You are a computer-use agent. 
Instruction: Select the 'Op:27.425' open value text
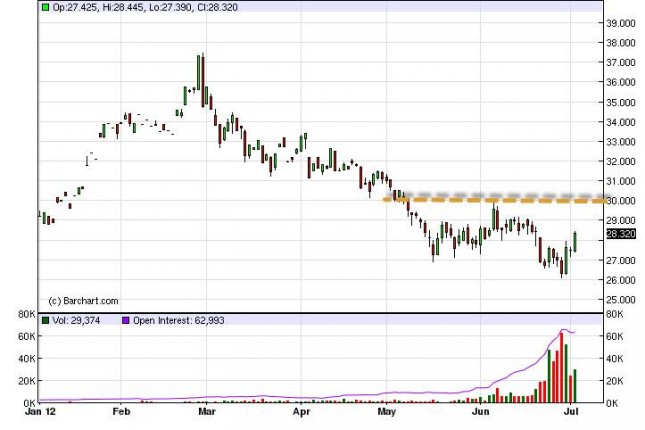point(75,7)
